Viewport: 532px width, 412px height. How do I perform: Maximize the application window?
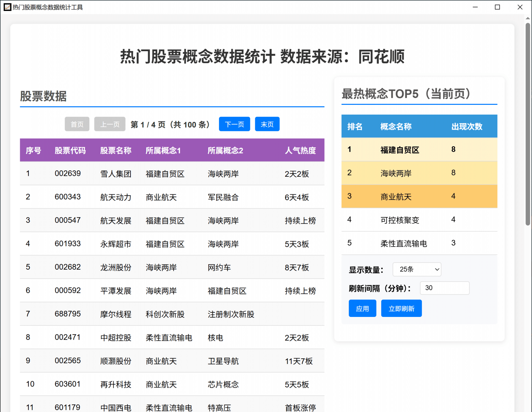pyautogui.click(x=497, y=7)
